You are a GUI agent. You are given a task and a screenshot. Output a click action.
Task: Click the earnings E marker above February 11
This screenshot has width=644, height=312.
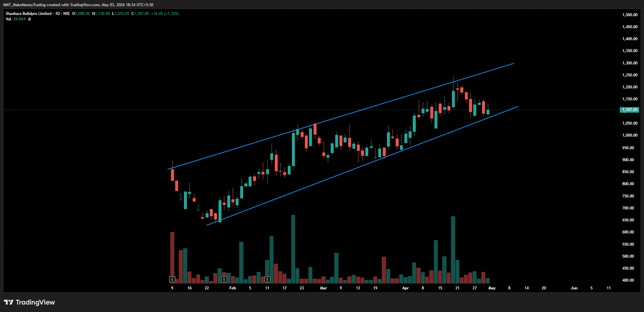pyautogui.click(x=267, y=279)
